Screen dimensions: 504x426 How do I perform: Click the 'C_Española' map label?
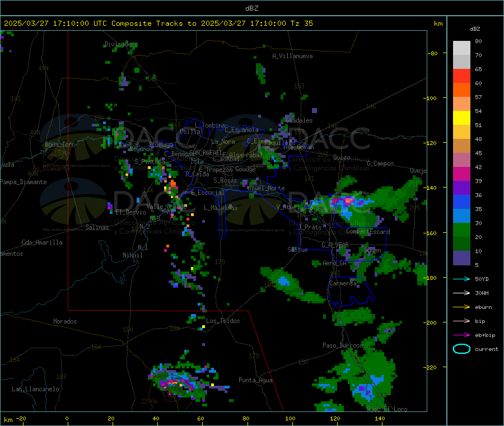(x=241, y=130)
